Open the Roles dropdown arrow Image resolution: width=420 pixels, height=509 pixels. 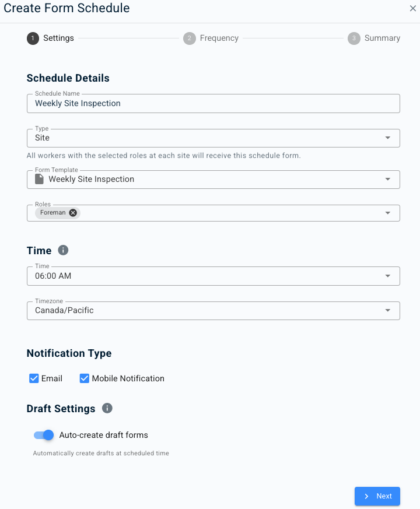388,213
